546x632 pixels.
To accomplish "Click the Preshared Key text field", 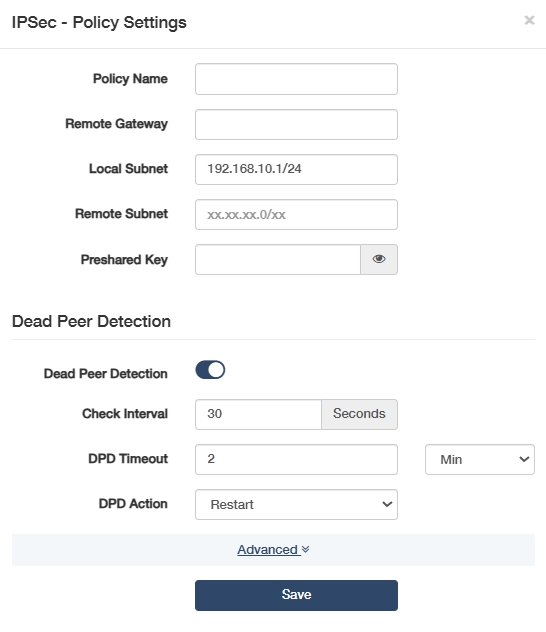I will [278, 259].
